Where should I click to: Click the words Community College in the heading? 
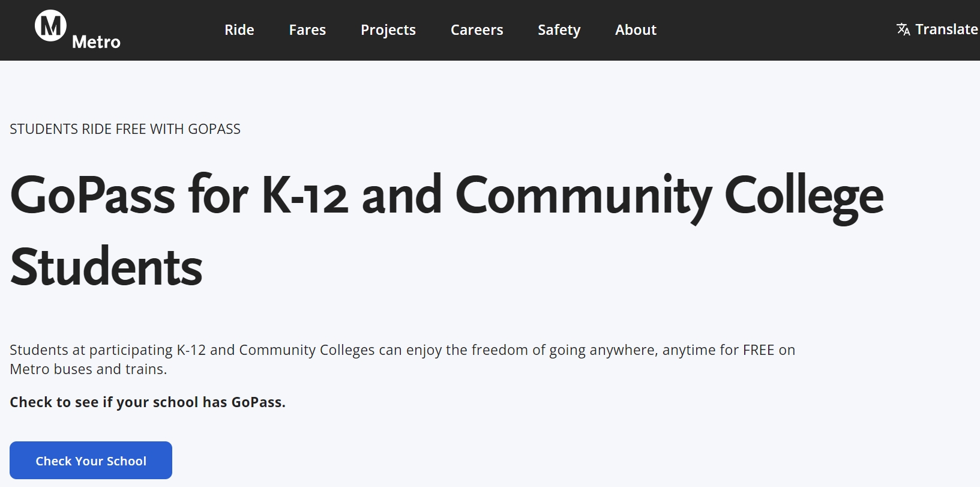[669, 196]
